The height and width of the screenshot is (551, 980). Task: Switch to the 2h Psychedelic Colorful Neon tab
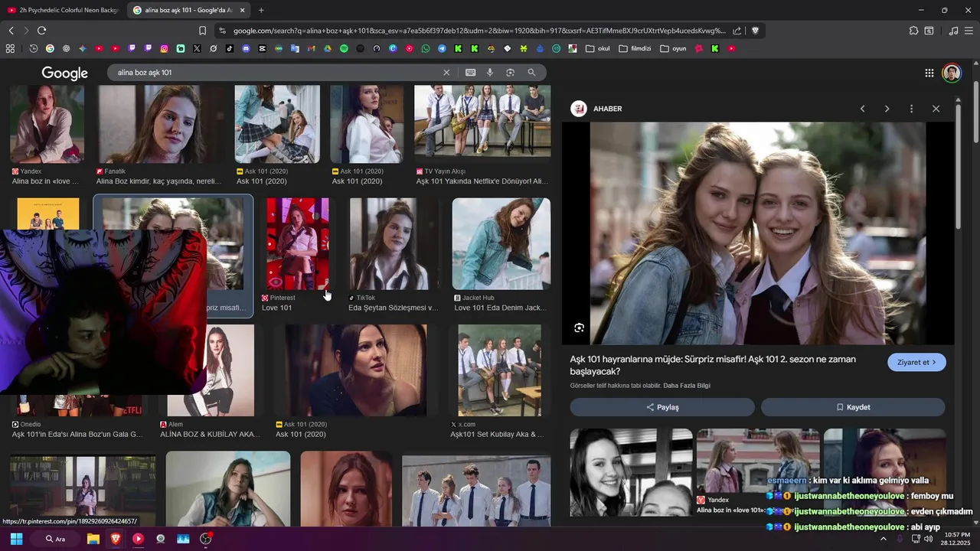click(63, 10)
